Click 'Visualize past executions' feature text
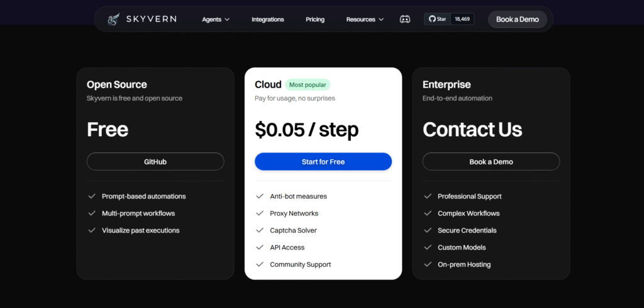The image size is (644, 308). 140,231
